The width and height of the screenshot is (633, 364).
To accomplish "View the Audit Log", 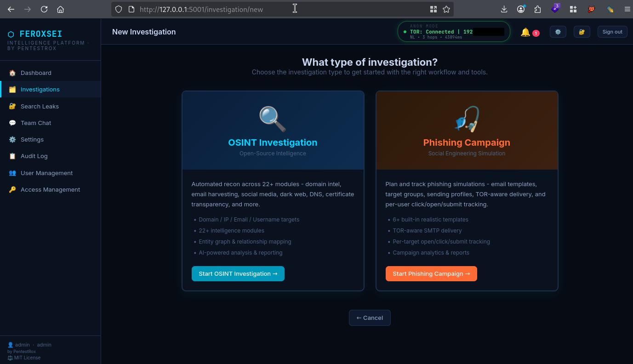I will (50, 156).
